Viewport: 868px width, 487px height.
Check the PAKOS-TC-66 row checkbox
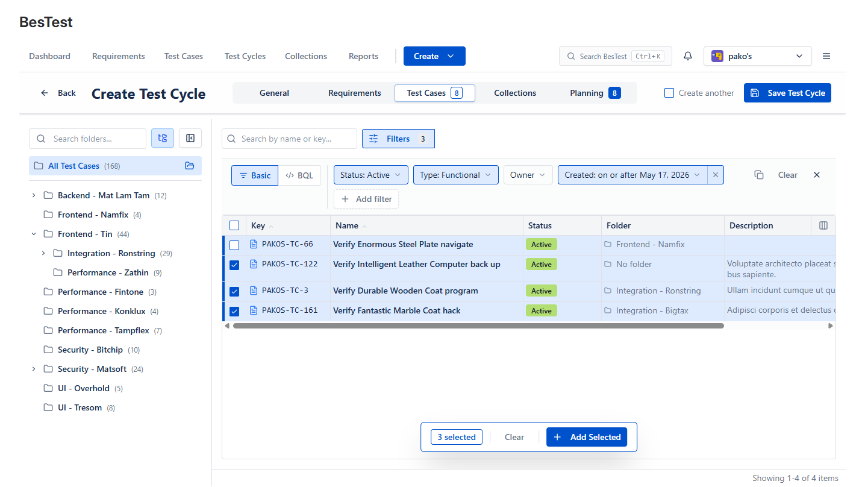234,245
